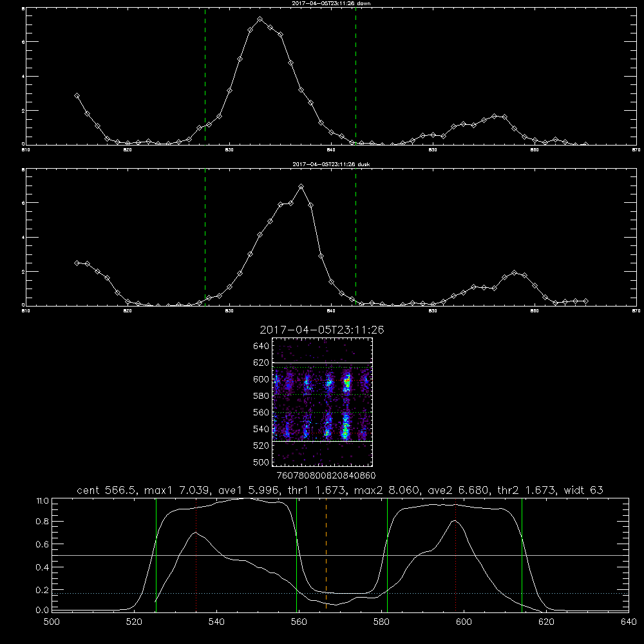Click the green vertical line near 614 in bottom plot
Screen dimensions: 644x644
[522, 554]
